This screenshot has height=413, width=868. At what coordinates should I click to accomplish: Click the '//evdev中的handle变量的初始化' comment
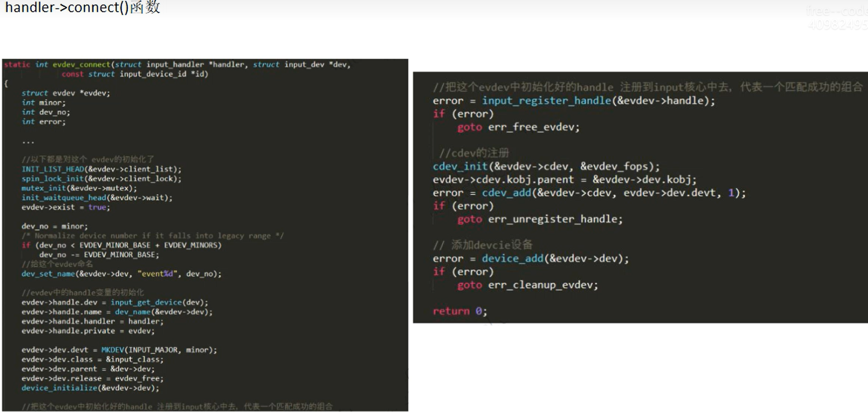[x=82, y=292]
